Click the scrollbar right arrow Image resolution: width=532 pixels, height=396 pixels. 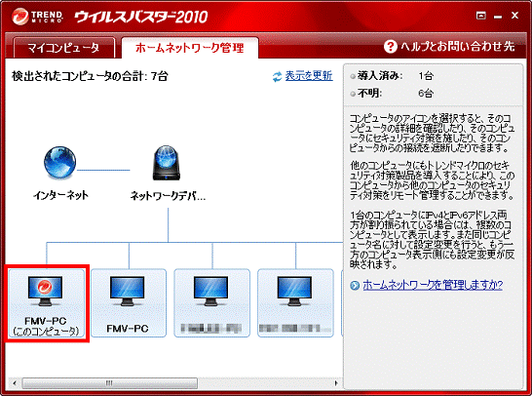(336, 383)
